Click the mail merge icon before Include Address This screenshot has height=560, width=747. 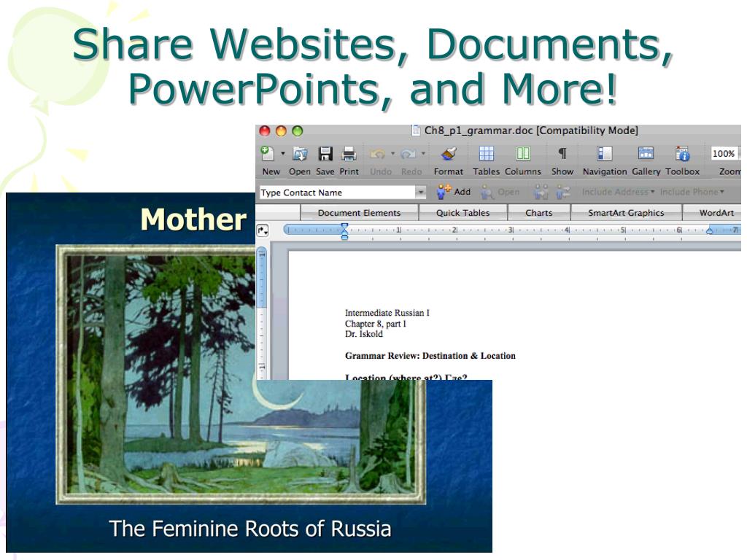(563, 192)
